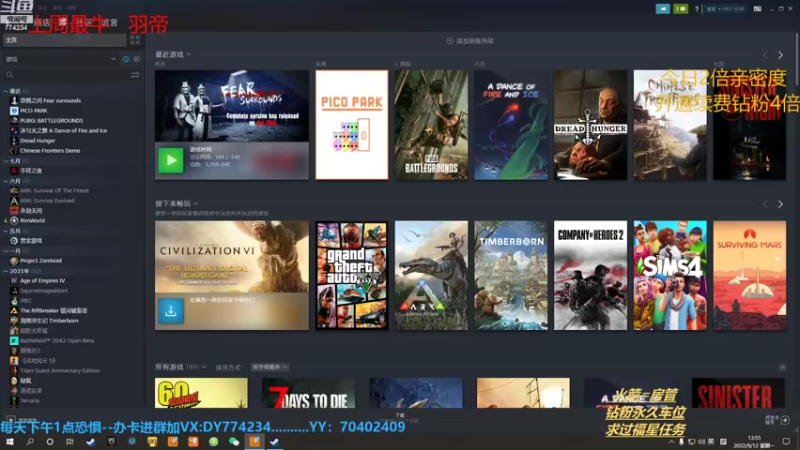Select Dread Hunger in the sidebar list

[37, 141]
